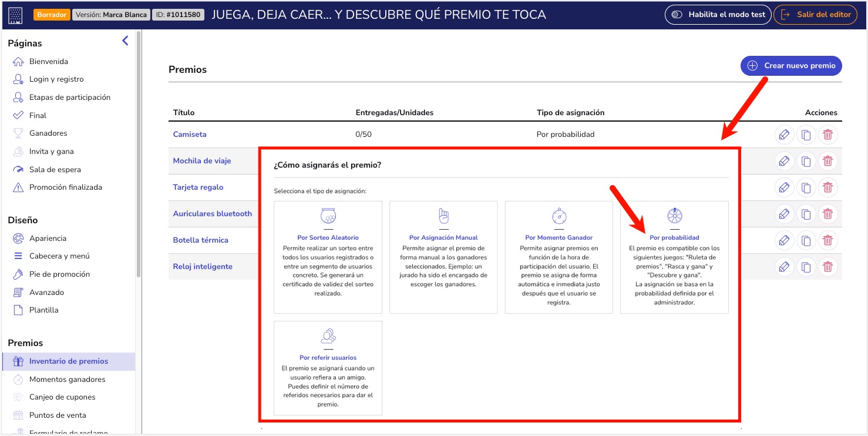Click the Crear nuevo premio button
Image resolution: width=868 pixels, height=436 pixels.
[790, 65]
